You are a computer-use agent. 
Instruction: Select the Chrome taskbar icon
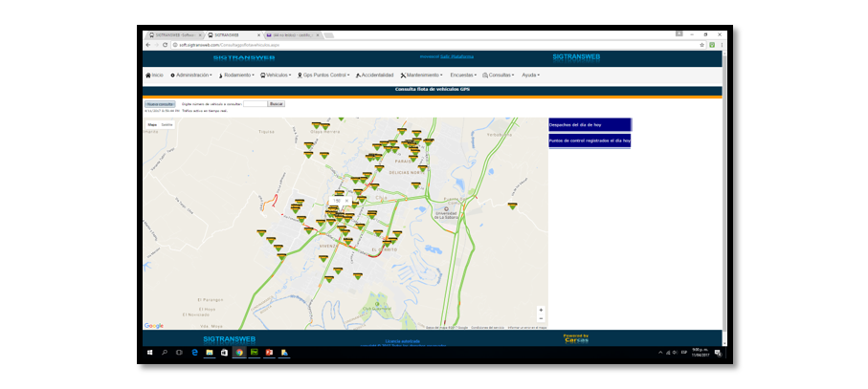[239, 352]
